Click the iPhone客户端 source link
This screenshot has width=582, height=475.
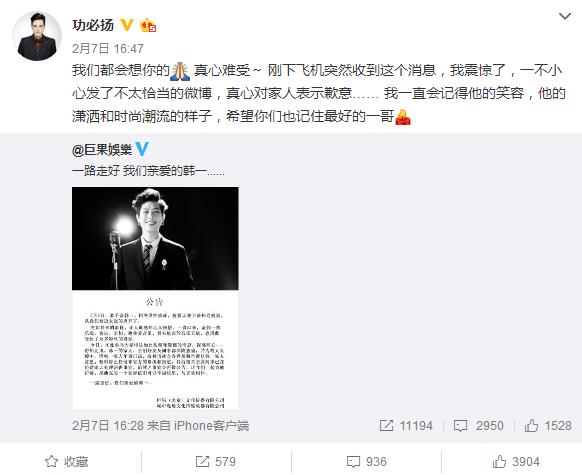[211, 425]
